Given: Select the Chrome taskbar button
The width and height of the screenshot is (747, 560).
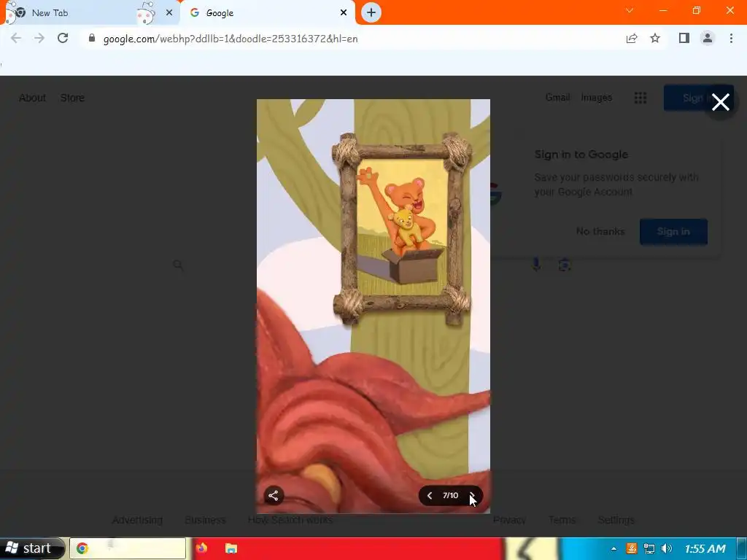Looking at the screenshot, I should 128,548.
